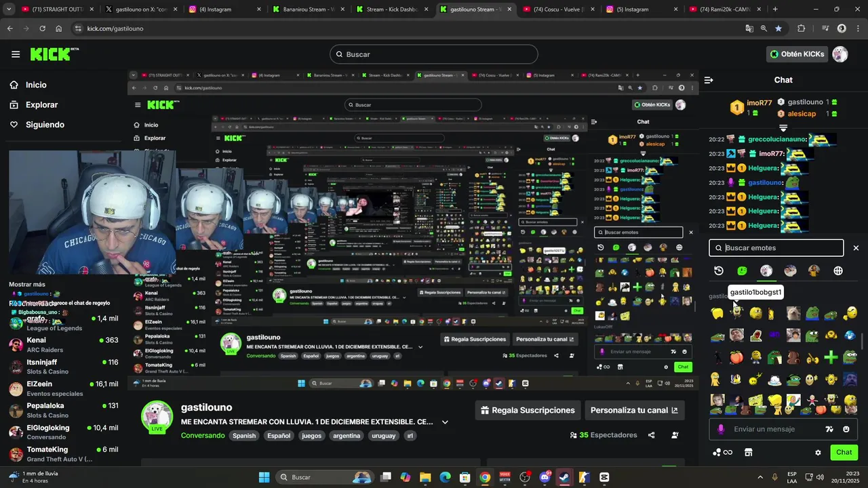Click the 35 Espectadores viewer count
The image size is (868, 488).
tap(604, 435)
